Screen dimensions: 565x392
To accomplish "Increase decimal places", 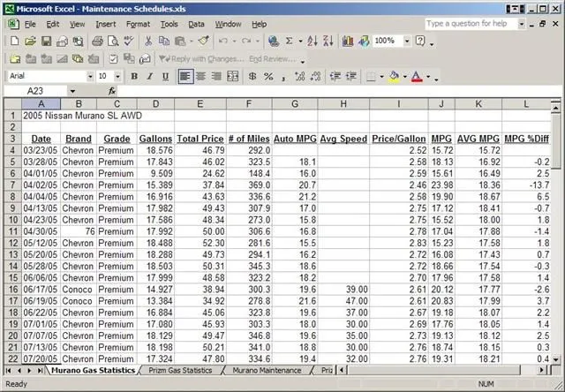I will pyautogui.click(x=300, y=77).
